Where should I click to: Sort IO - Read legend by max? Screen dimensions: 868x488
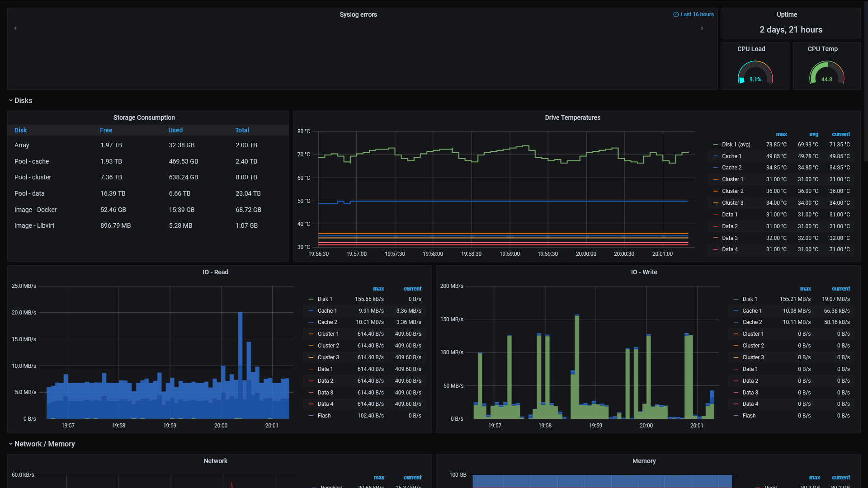[x=378, y=289]
